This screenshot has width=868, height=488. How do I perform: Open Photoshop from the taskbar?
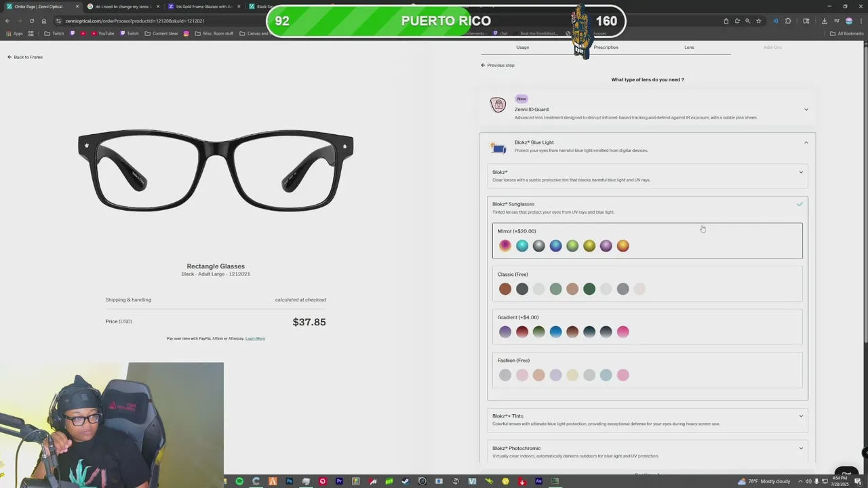point(290,481)
